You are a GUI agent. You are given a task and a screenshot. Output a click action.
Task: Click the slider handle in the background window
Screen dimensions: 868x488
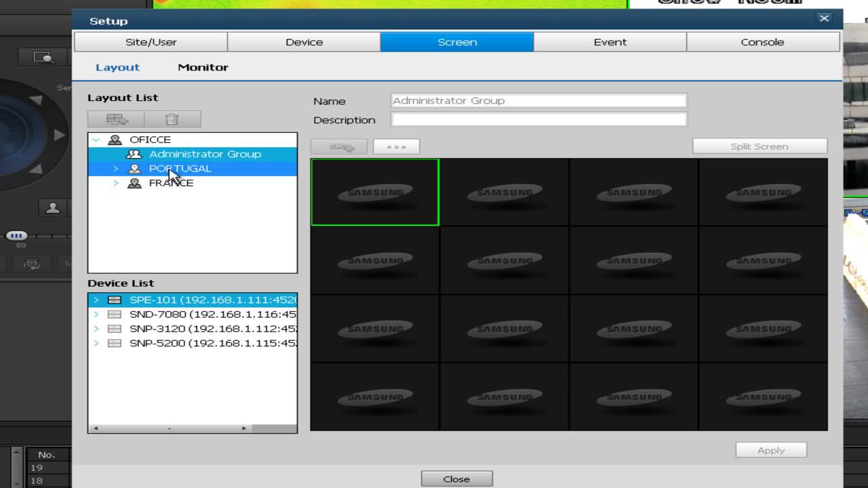(x=16, y=236)
